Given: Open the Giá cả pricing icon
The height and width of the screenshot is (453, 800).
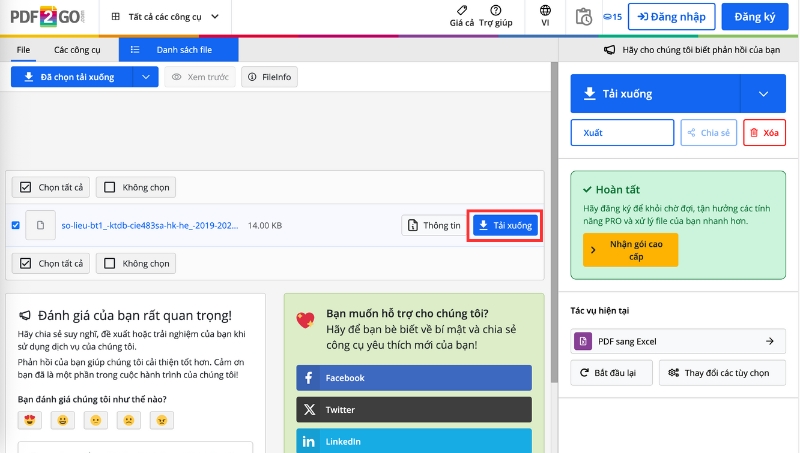Looking at the screenshot, I should point(462,11).
